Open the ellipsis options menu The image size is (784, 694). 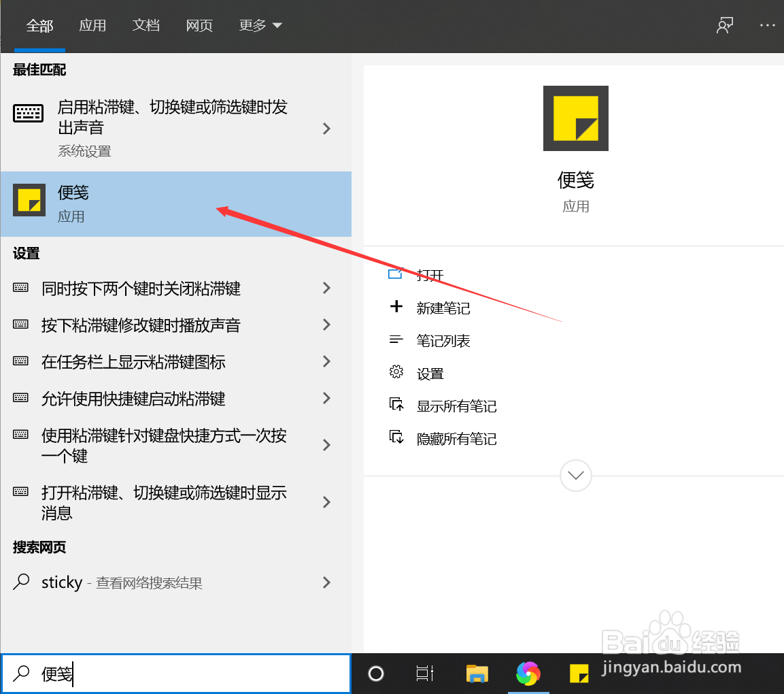coord(767,24)
